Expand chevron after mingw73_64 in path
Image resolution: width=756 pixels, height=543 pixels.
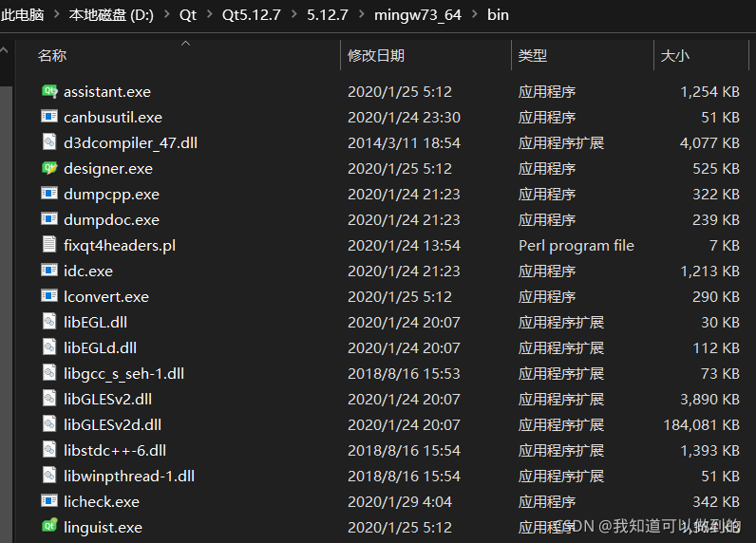tap(475, 14)
